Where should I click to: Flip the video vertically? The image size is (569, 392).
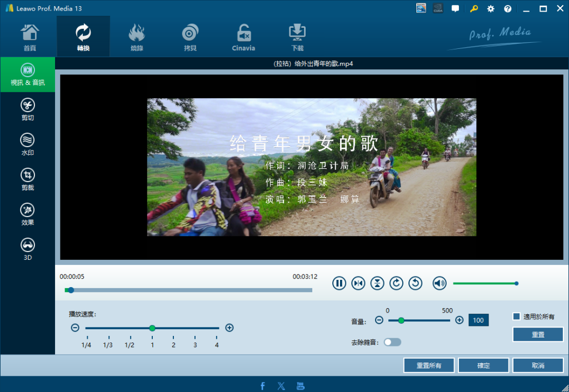point(377,283)
